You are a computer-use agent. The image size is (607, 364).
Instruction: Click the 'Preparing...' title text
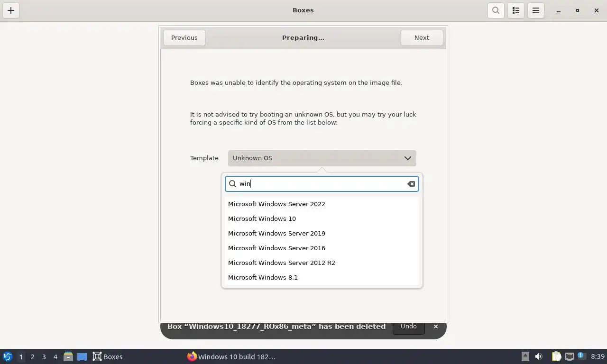[x=303, y=38]
